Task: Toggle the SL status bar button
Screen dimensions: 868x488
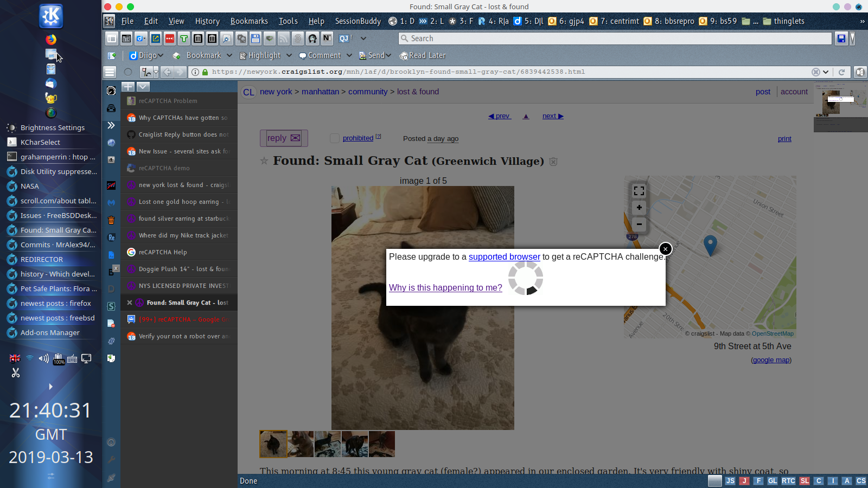Action: [805, 481]
